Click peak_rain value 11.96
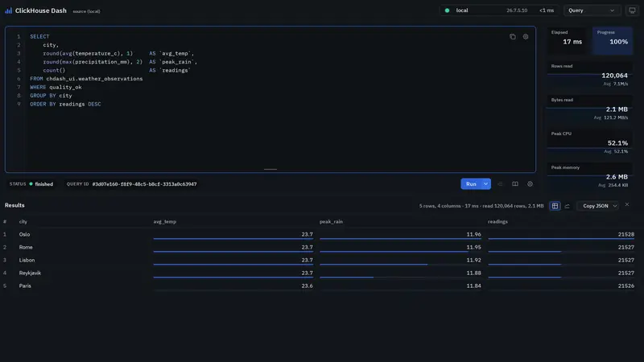 [x=473, y=234]
